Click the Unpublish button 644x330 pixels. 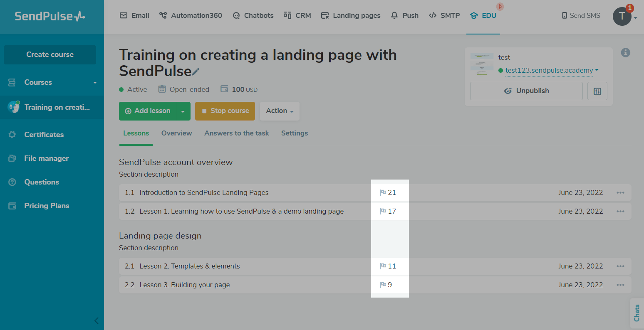(526, 91)
